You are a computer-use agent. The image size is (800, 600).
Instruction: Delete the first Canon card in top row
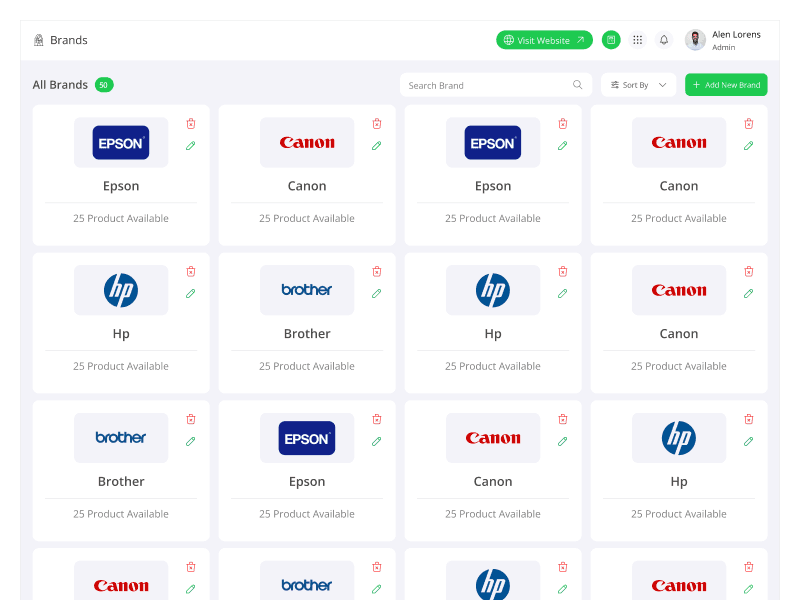coord(377,123)
